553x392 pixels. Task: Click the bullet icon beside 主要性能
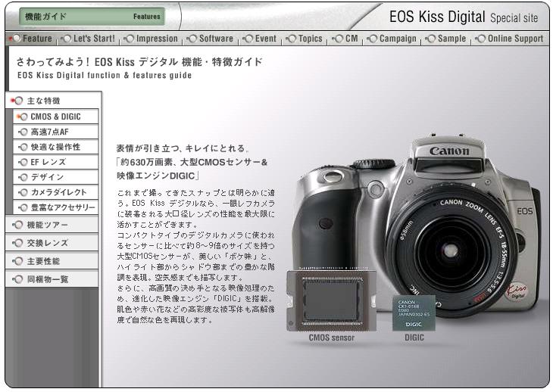pyautogui.click(x=17, y=261)
